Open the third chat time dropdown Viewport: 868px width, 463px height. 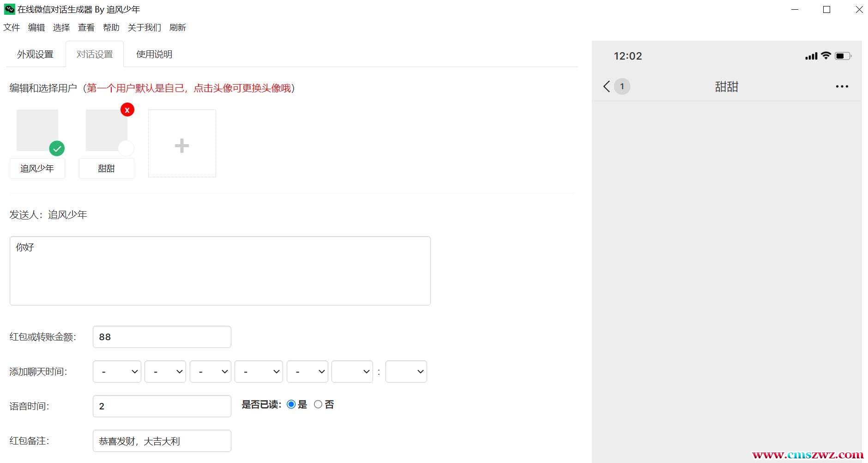point(210,372)
